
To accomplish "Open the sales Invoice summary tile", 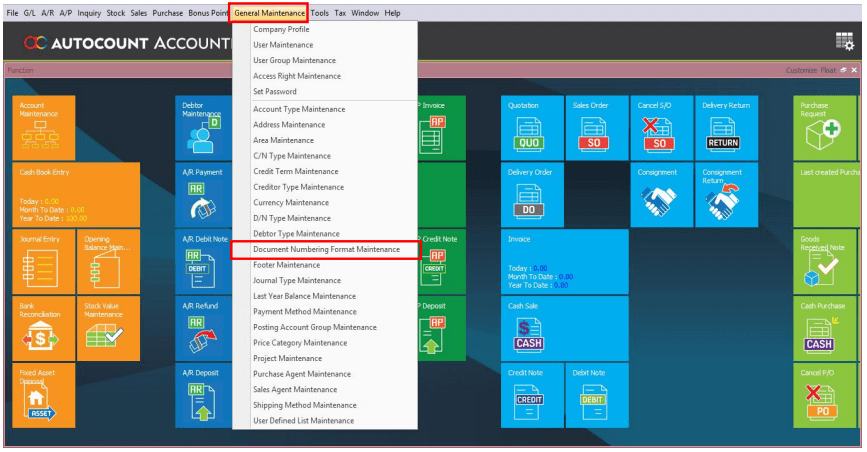I will 565,262.
